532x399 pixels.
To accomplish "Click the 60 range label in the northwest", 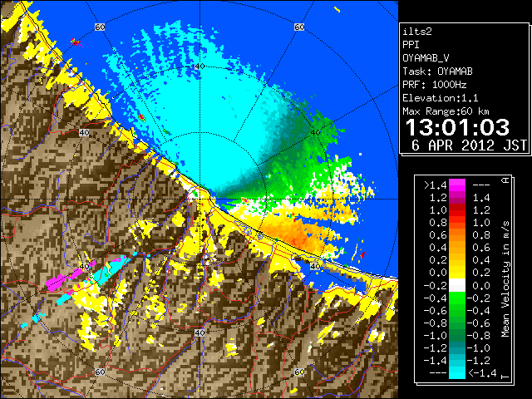I will (x=100, y=27).
